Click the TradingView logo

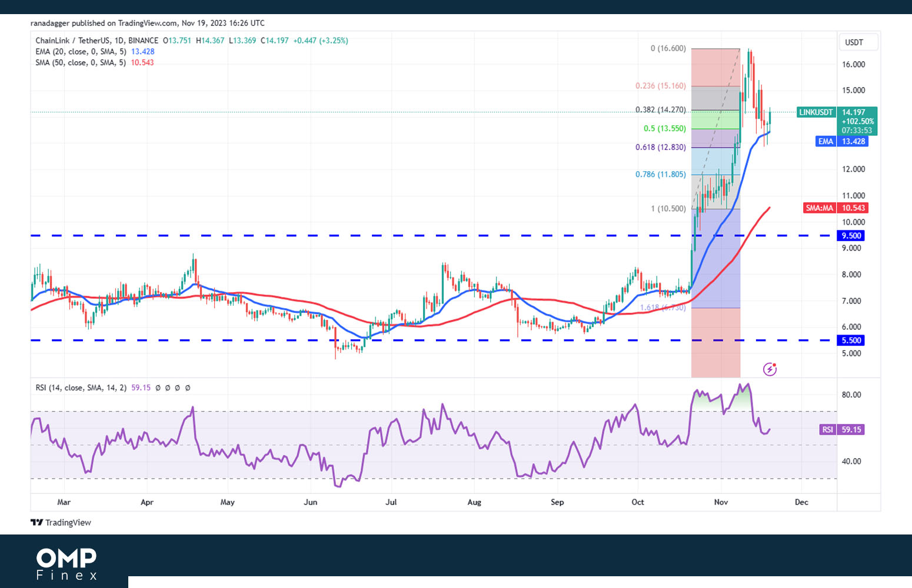[61, 523]
